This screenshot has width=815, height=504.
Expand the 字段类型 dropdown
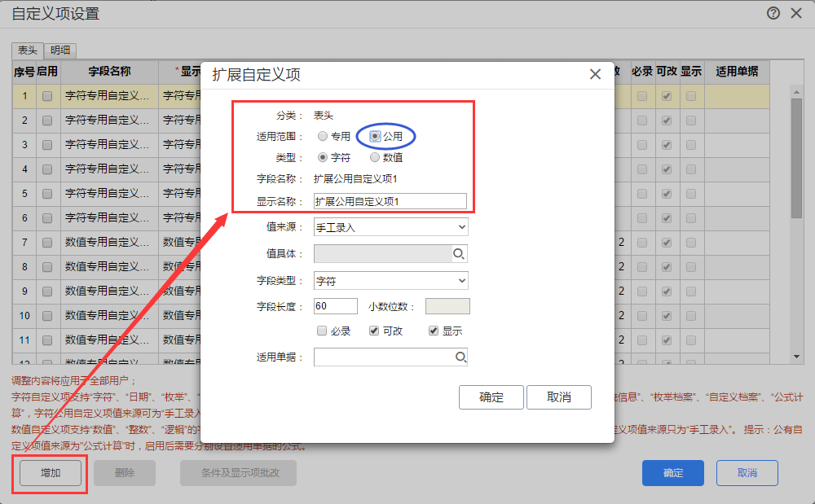click(x=390, y=281)
